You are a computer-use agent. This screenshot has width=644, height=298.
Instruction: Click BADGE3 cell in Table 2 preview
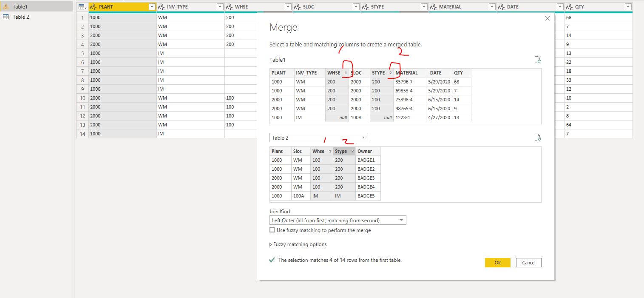pos(368,178)
